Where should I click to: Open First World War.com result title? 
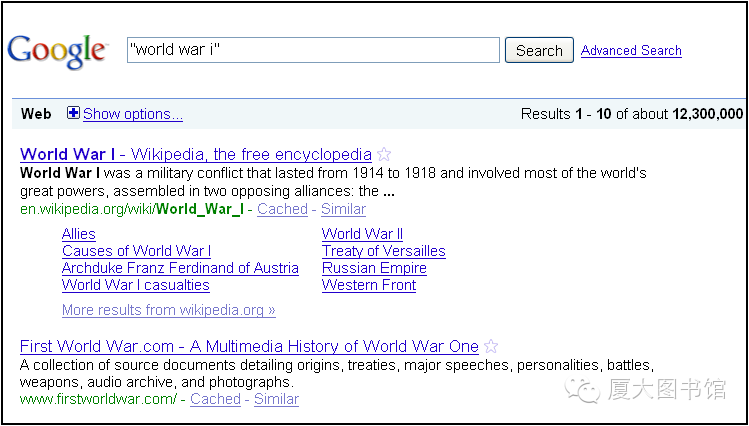point(249,346)
